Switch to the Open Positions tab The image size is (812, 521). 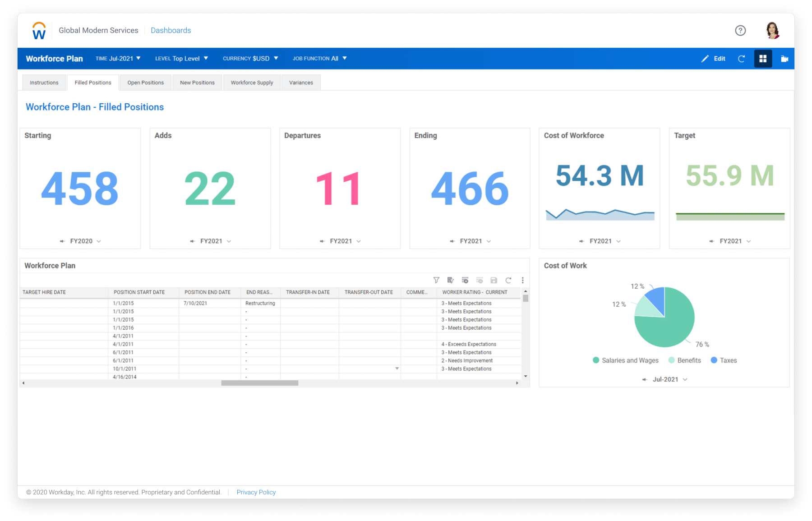click(x=145, y=82)
